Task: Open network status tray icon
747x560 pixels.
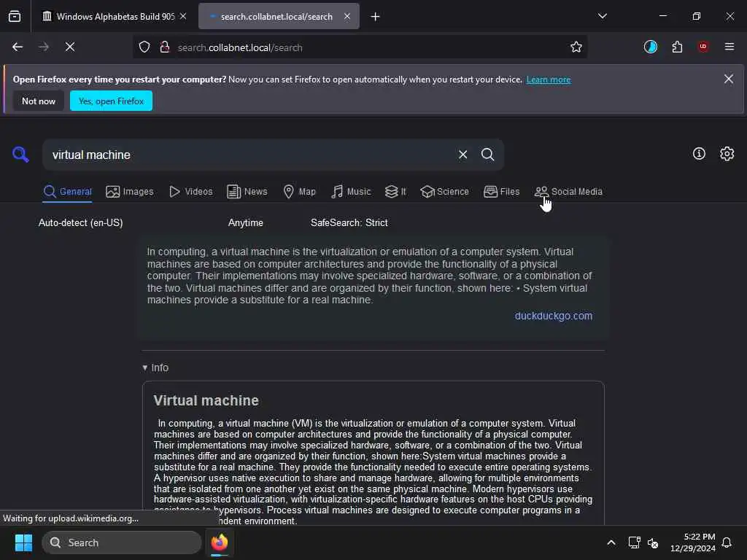Action: pyautogui.click(x=634, y=542)
